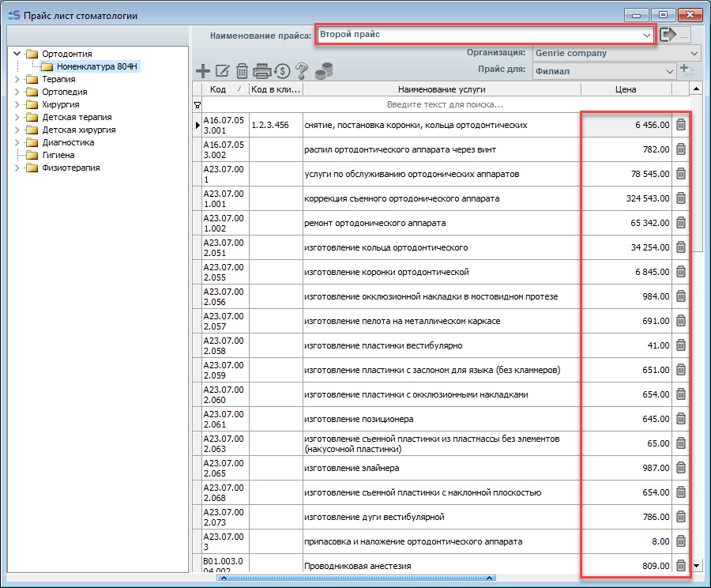711x588 pixels.
Task: Click the edit pencil icon in toolbar
Action: point(222,71)
